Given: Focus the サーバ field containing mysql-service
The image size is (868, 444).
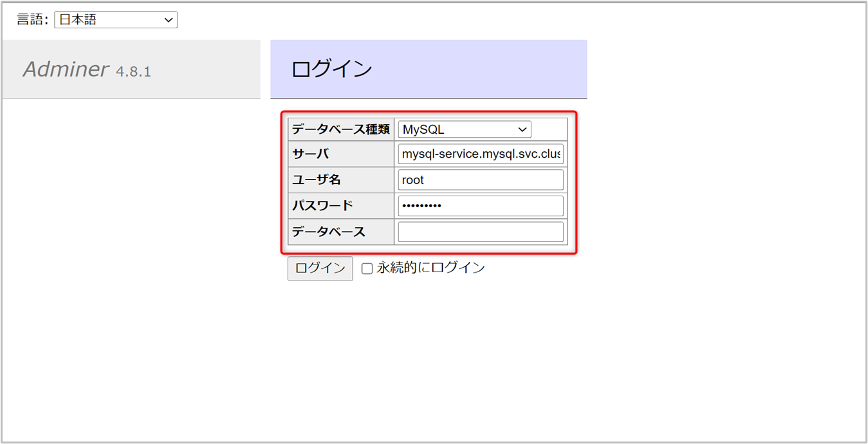Looking at the screenshot, I should click(481, 154).
